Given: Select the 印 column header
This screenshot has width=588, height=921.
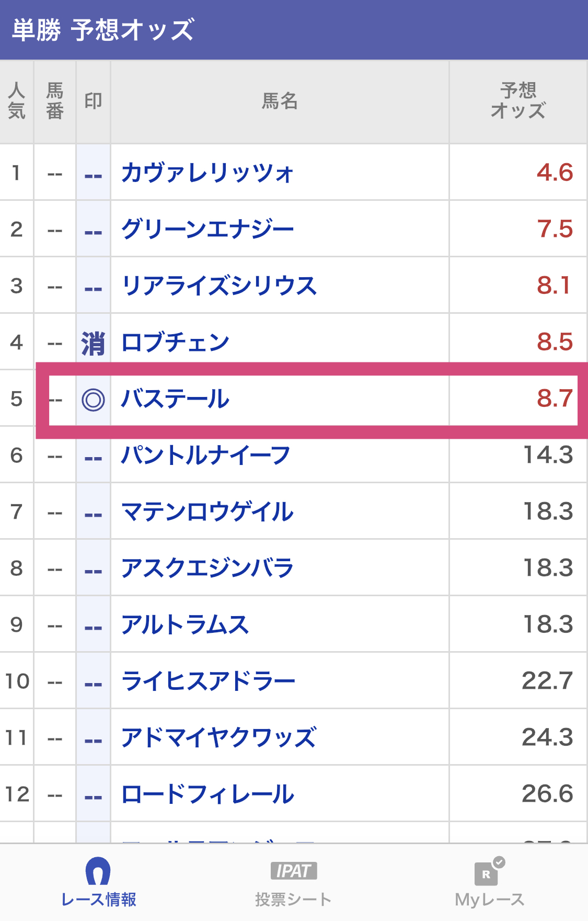Looking at the screenshot, I should [x=93, y=101].
